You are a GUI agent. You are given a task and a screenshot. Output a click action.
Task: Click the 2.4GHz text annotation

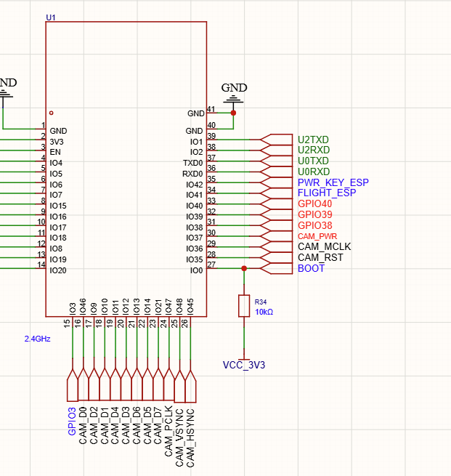[x=37, y=339]
